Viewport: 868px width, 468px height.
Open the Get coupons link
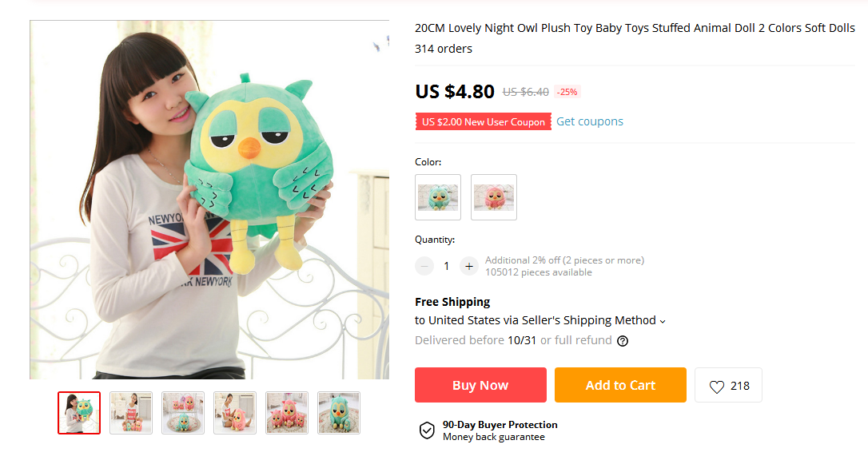pos(590,121)
